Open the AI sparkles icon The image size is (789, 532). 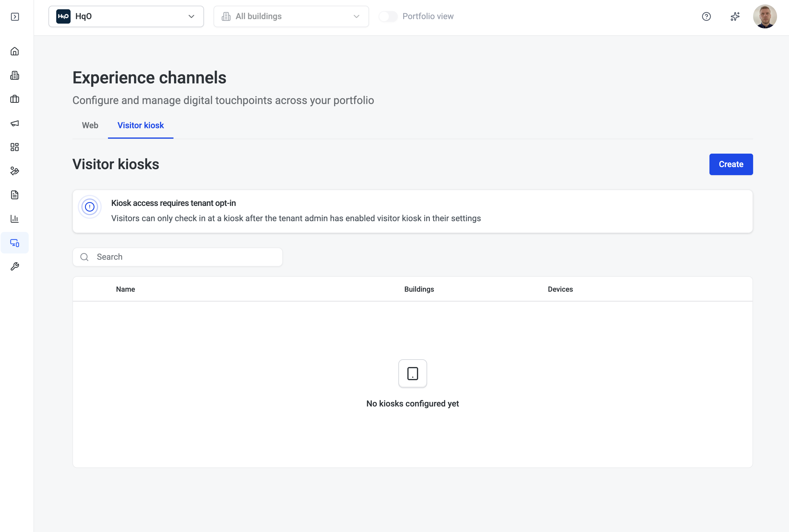tap(735, 16)
